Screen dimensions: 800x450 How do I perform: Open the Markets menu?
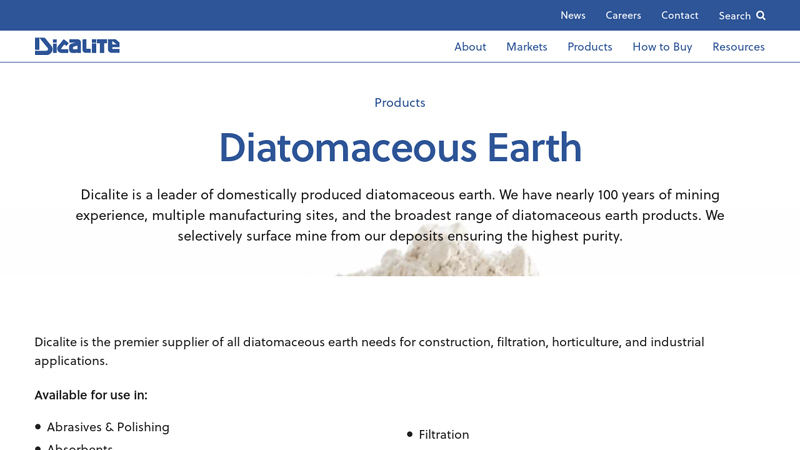tap(527, 46)
